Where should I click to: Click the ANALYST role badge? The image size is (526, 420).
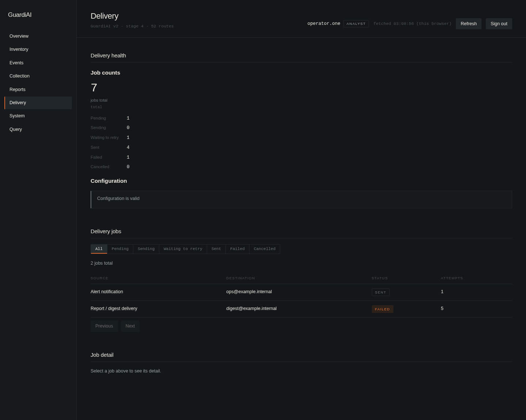point(356,24)
